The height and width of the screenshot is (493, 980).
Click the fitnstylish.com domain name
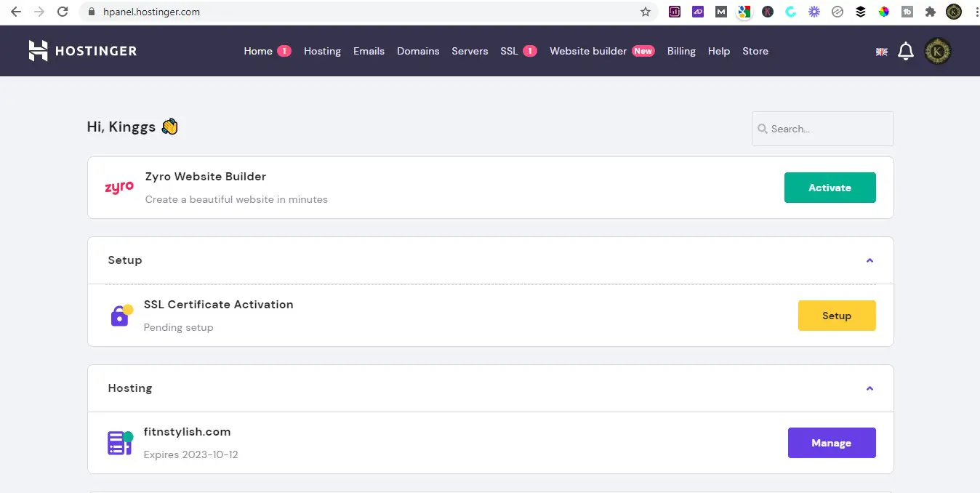pyautogui.click(x=188, y=432)
